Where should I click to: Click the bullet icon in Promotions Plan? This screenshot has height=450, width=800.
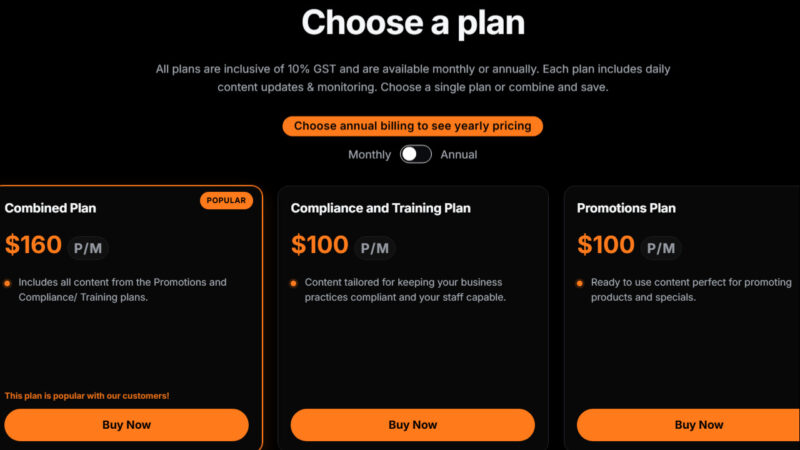[x=580, y=283]
